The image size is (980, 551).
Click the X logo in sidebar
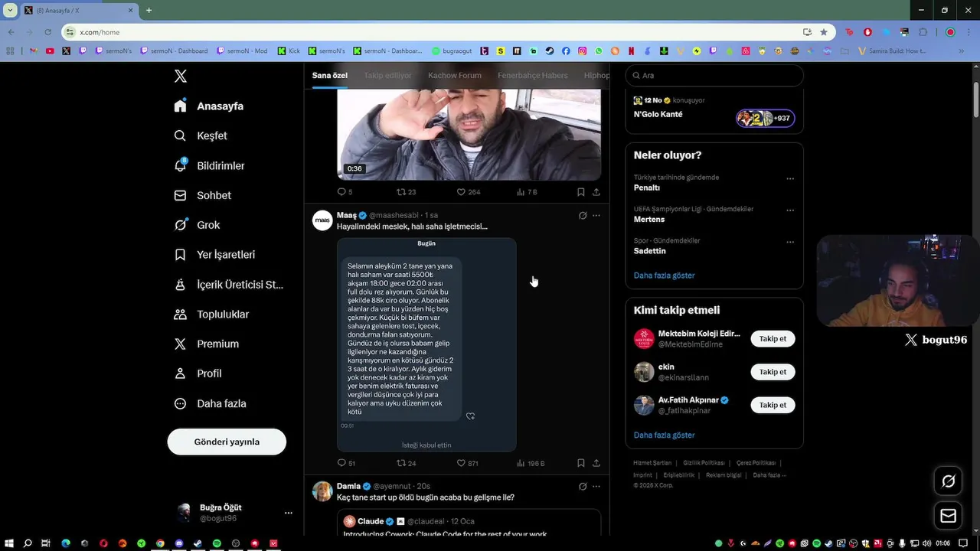point(181,76)
